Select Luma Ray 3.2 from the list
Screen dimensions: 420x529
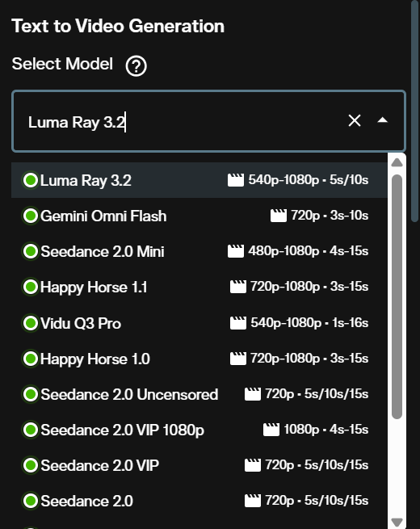point(199,180)
